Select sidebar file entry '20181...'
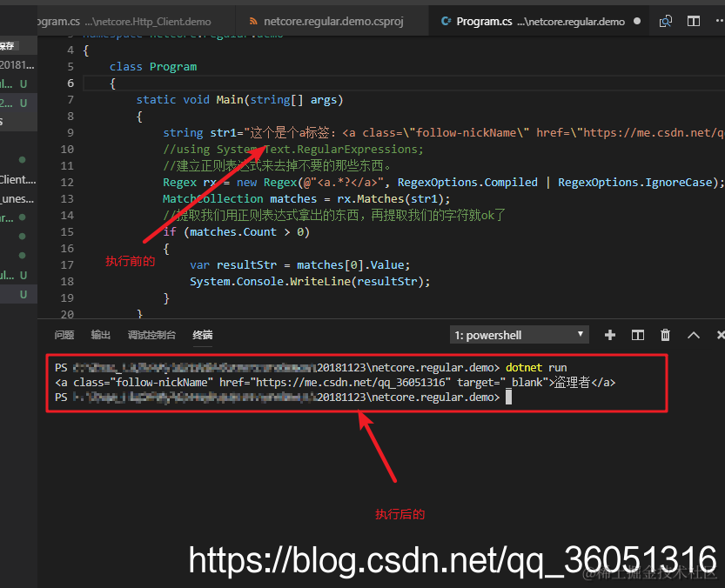This screenshot has width=725, height=588. (x=17, y=64)
